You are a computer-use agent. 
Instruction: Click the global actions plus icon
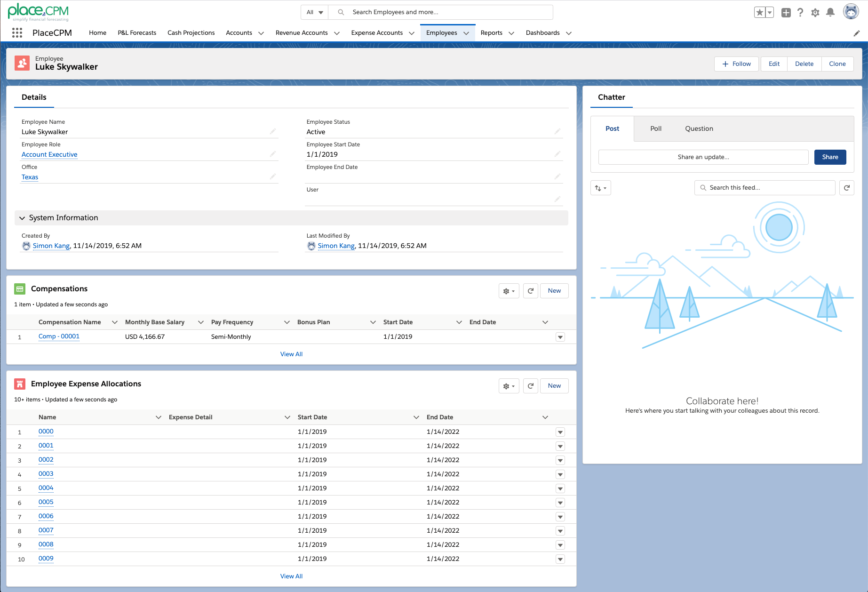click(786, 13)
